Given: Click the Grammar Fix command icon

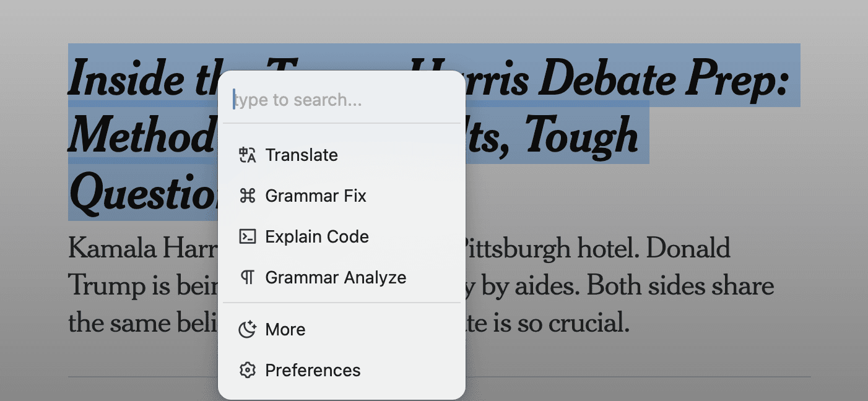Looking at the screenshot, I should [x=248, y=196].
